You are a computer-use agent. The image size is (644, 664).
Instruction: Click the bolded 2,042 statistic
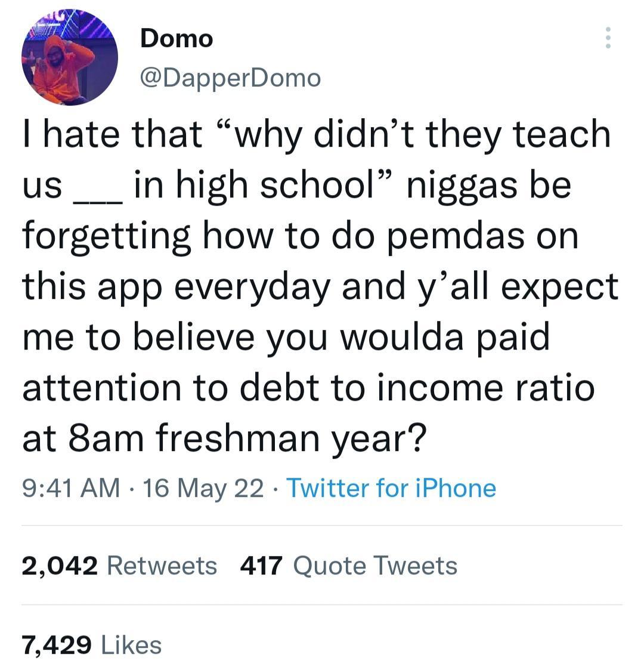coord(57,565)
